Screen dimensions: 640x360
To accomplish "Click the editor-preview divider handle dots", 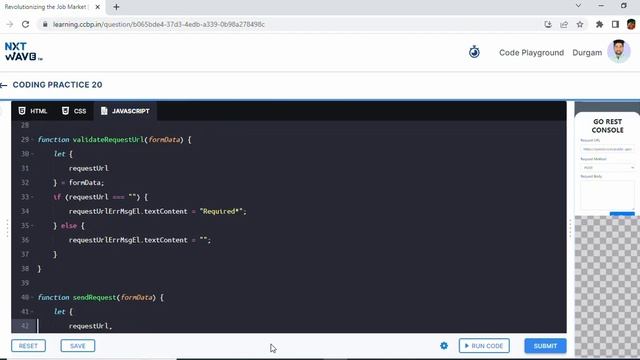I will pyautogui.click(x=570, y=228).
